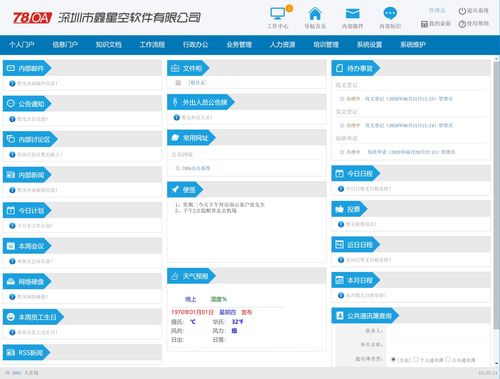Click the 退出系统 power icon
The image size is (500, 379).
(462, 11)
